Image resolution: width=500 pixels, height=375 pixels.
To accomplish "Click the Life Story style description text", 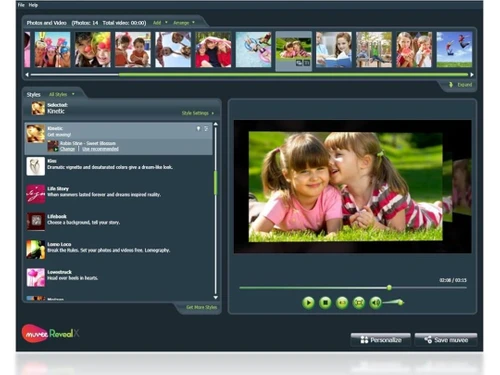I will [104, 195].
